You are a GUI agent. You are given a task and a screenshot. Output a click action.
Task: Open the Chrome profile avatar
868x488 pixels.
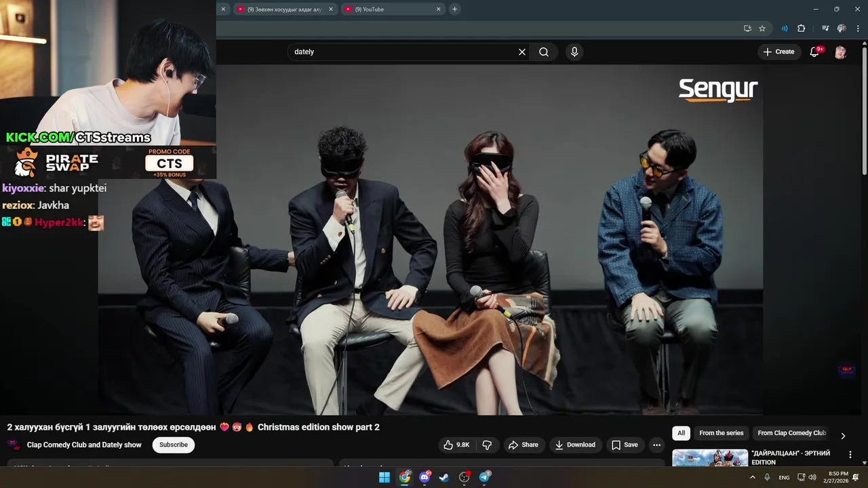842,28
